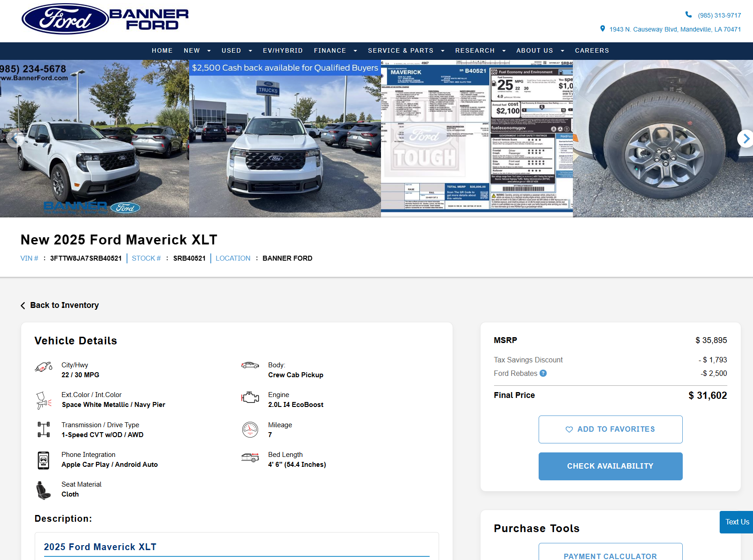Open the wheel close-up photo

(663, 139)
